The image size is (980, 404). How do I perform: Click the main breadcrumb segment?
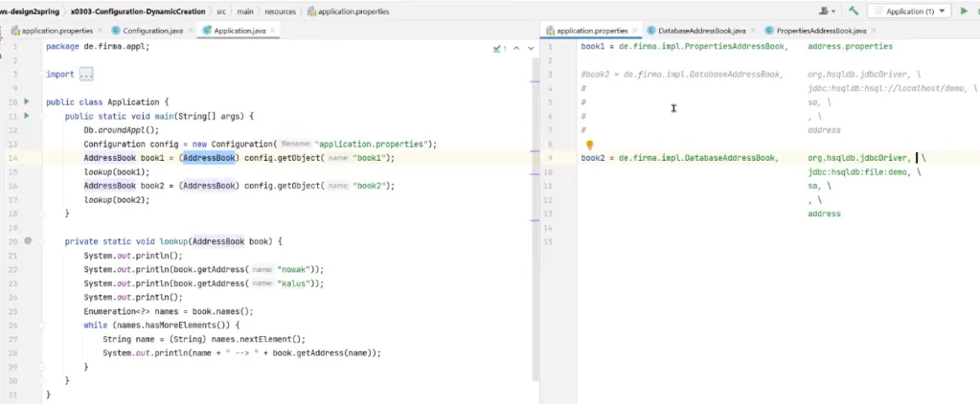tap(245, 11)
